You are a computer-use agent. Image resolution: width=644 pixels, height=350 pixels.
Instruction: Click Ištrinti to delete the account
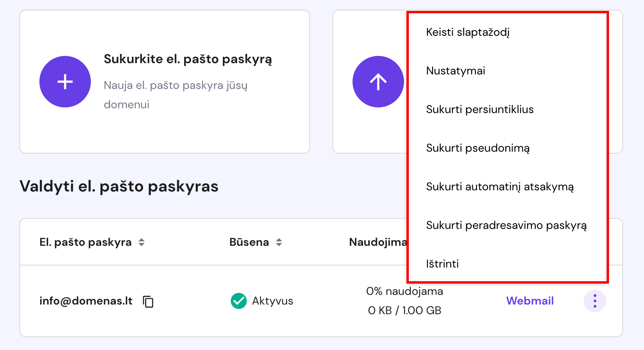(x=442, y=264)
